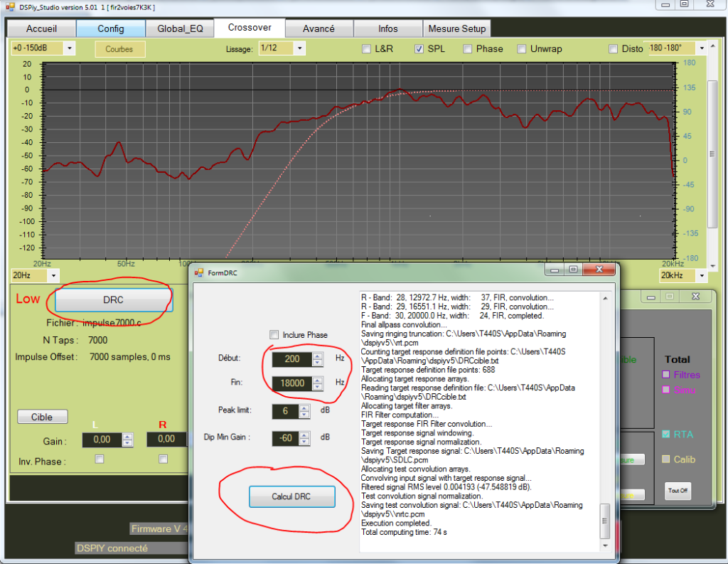The width and height of the screenshot is (728, 564).
Task: Open the Mesure Setup tab
Action: [456, 29]
